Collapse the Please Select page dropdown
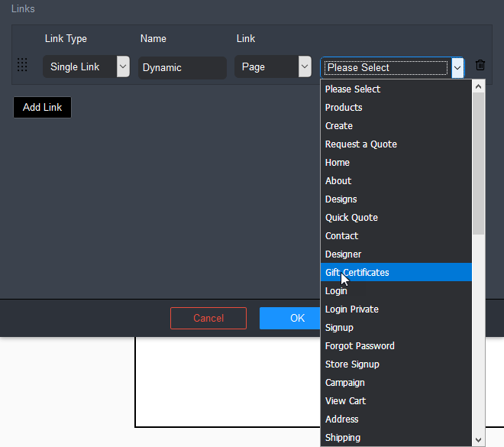504x447 pixels. point(457,68)
